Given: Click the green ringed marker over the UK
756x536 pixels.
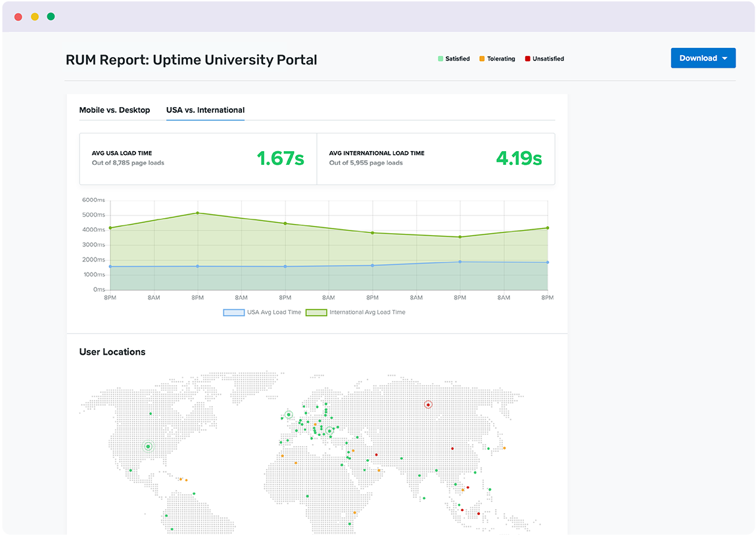Looking at the screenshot, I should pyautogui.click(x=289, y=414).
